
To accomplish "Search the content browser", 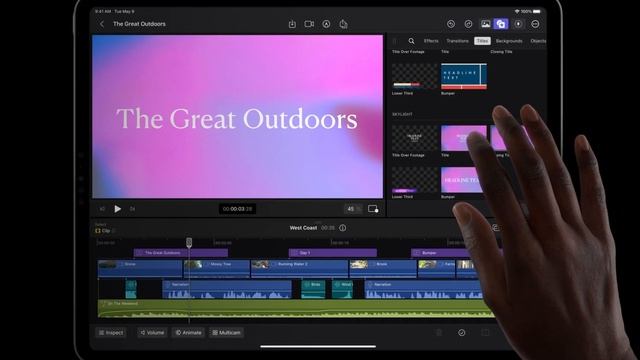I will point(411,41).
